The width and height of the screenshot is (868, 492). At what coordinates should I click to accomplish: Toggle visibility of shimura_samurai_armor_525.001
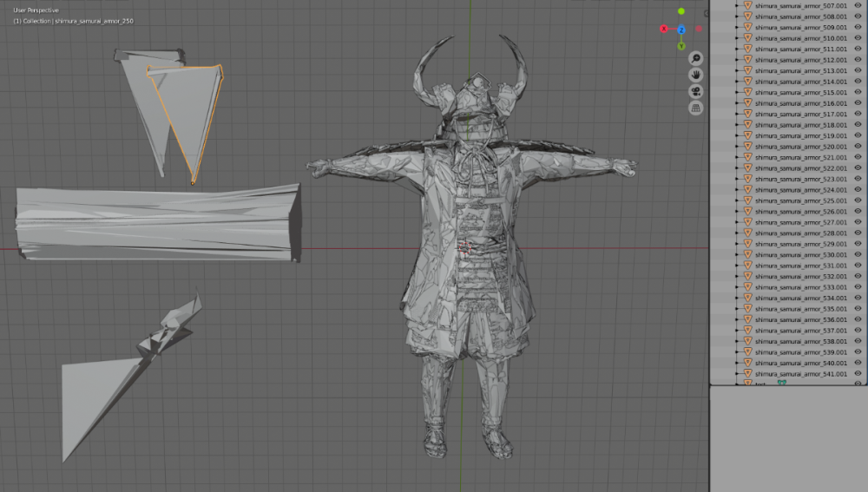tap(858, 200)
